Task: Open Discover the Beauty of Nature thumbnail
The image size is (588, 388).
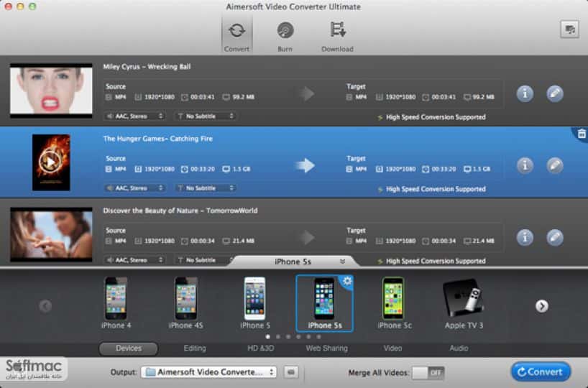Action: coord(51,234)
